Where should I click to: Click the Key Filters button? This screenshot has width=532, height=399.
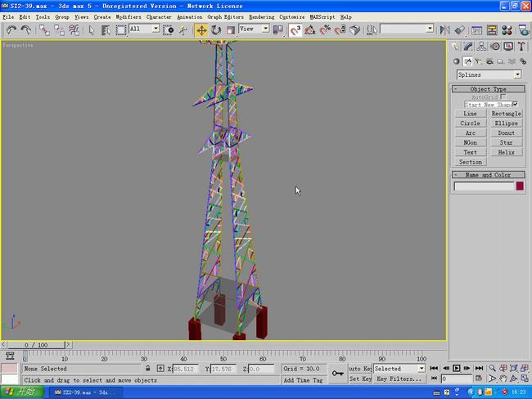coord(399,379)
